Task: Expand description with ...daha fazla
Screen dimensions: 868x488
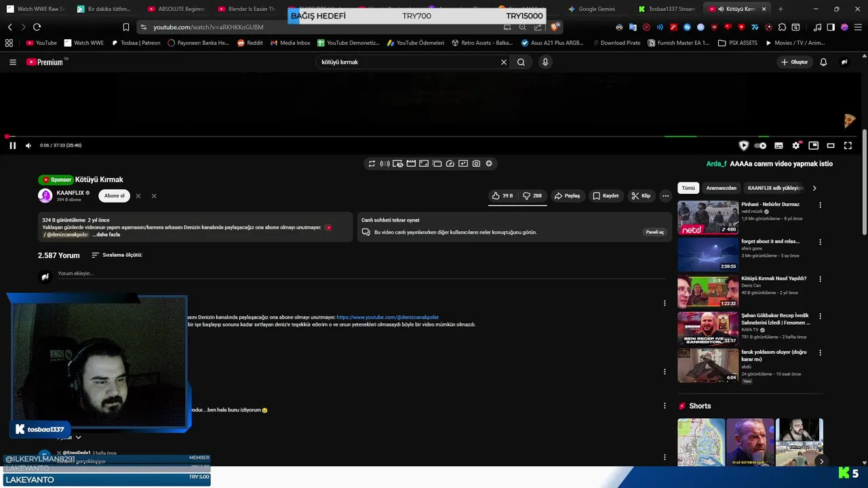Action: [x=106, y=235]
